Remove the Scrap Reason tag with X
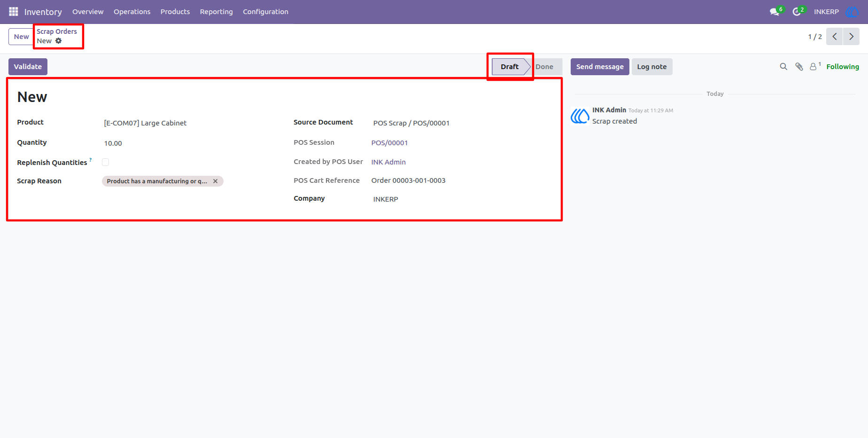 [216, 181]
